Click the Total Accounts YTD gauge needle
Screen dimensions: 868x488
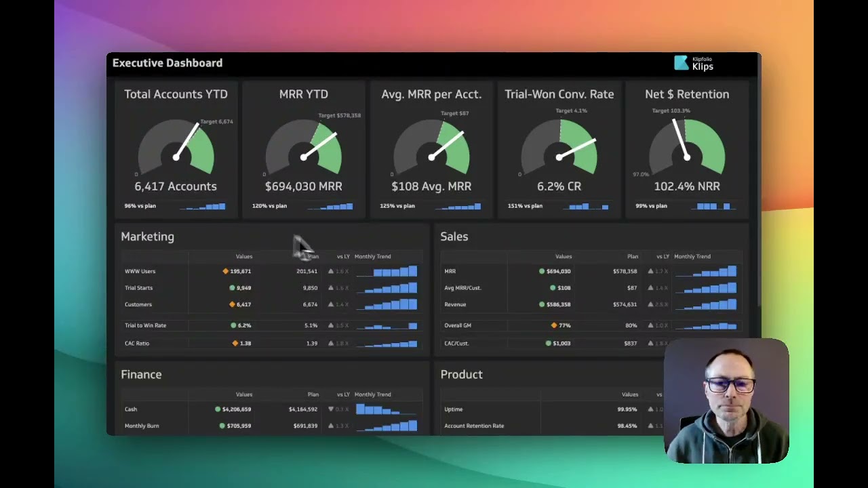coord(187,140)
